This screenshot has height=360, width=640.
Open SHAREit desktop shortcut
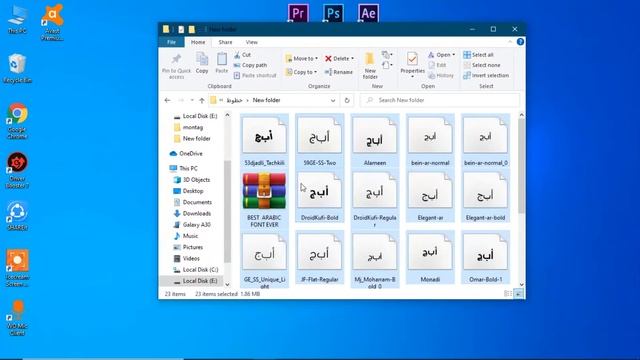17,216
